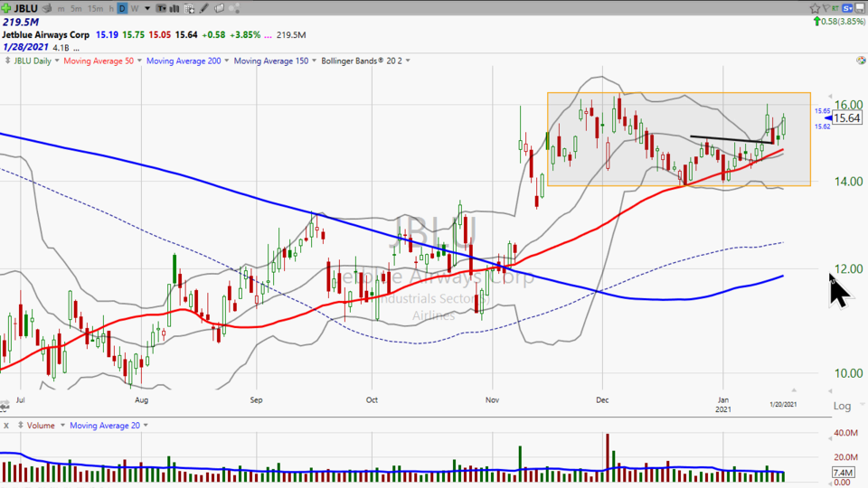Click the volume Moving Average 20 label
Screen dimensions: 868x488
click(x=105, y=426)
